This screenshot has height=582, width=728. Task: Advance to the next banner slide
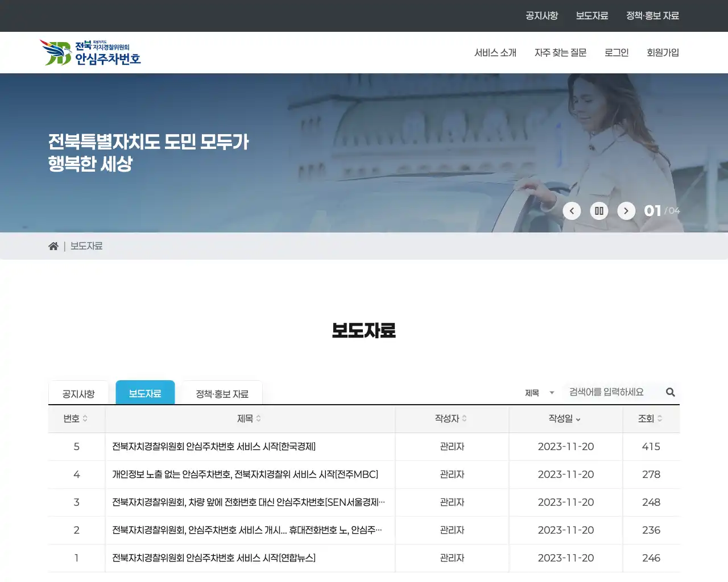point(626,210)
